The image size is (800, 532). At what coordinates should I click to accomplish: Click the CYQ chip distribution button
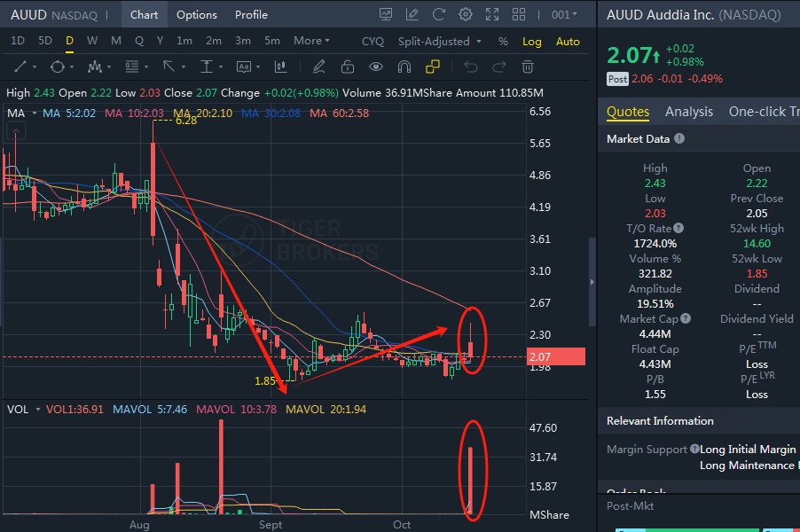(373, 42)
